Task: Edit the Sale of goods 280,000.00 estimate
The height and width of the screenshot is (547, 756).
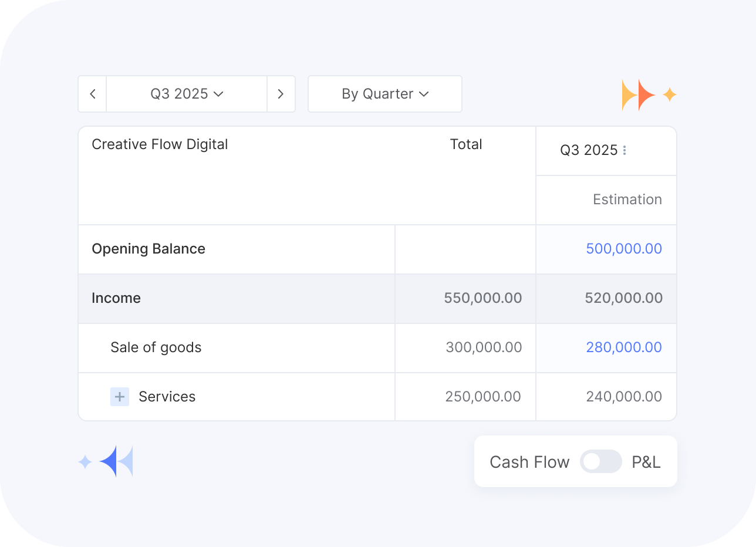Action: pyautogui.click(x=623, y=347)
